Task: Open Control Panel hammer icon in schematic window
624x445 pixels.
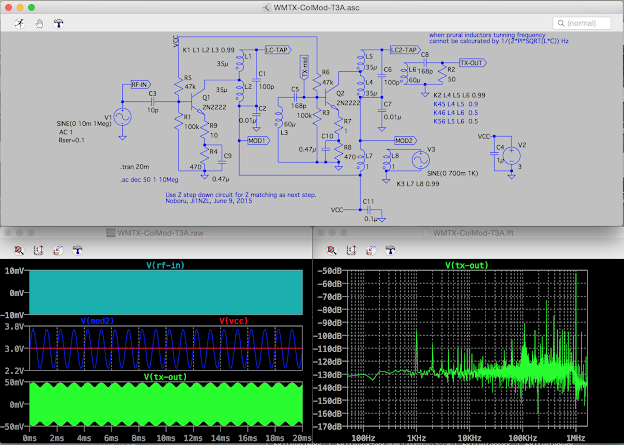Action: 58,23
